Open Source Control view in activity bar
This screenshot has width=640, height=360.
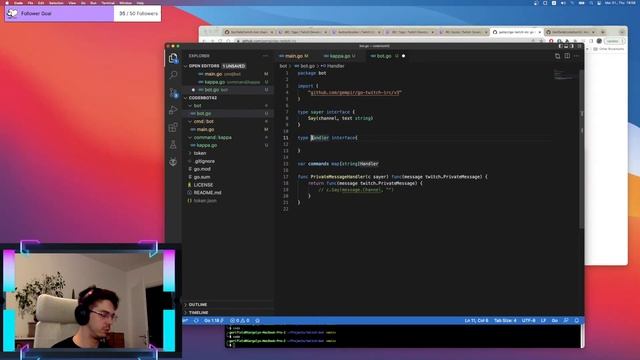(x=173, y=93)
